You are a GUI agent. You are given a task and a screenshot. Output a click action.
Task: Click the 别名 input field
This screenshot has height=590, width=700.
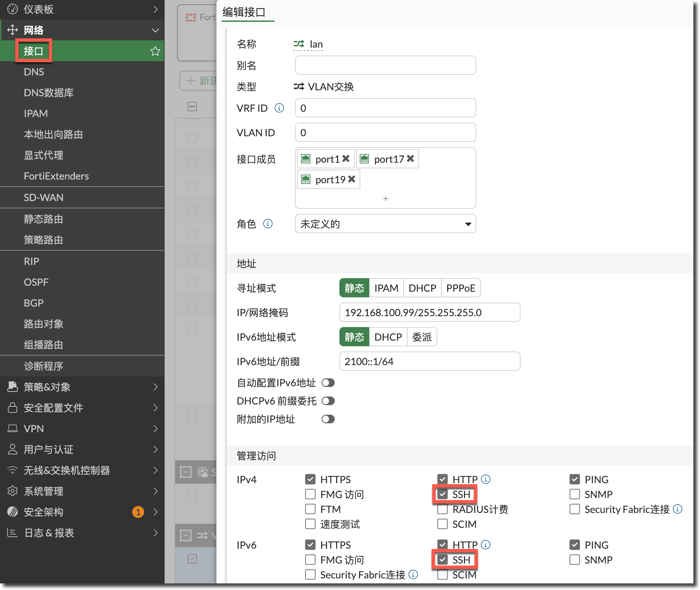pos(385,65)
